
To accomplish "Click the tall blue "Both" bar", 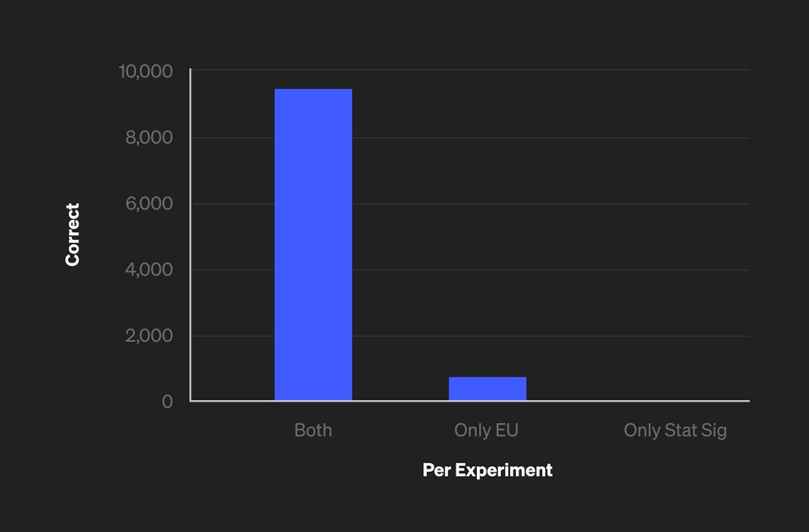I will (313, 244).
